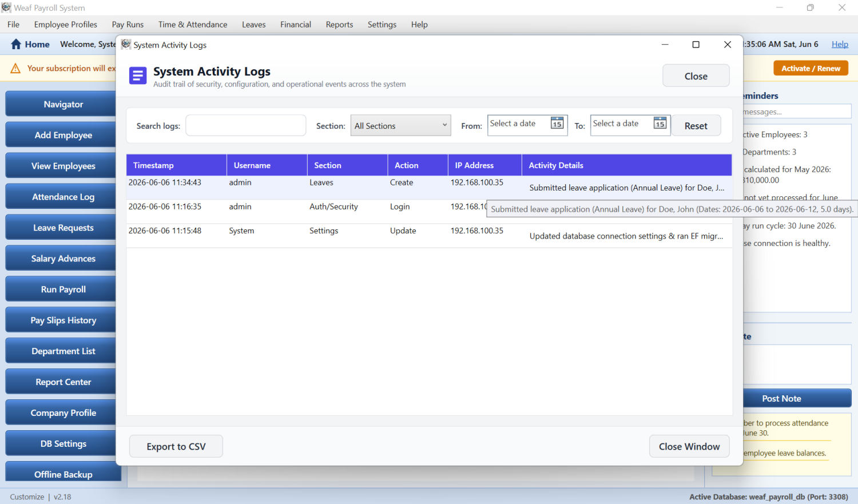Sort by Timestamp column header

coord(176,165)
